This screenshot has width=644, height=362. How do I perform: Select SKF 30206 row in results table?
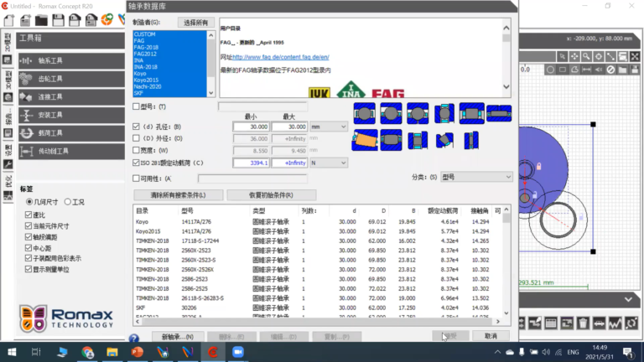(x=319, y=308)
